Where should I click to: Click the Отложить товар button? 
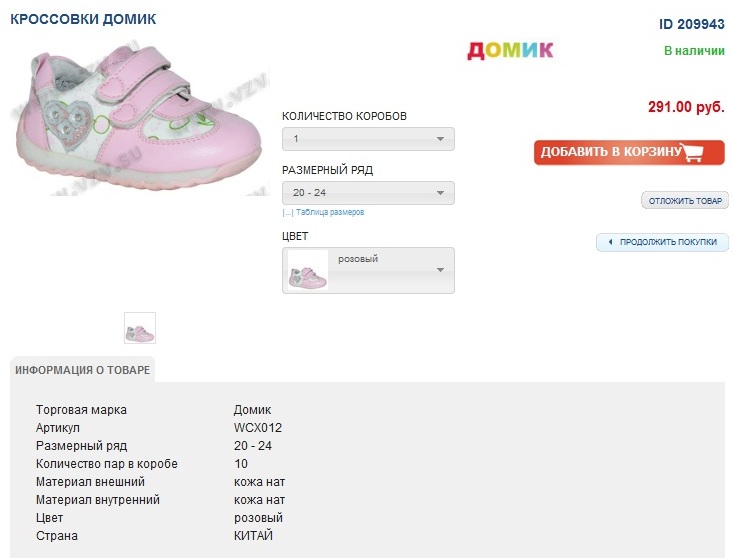coord(685,201)
